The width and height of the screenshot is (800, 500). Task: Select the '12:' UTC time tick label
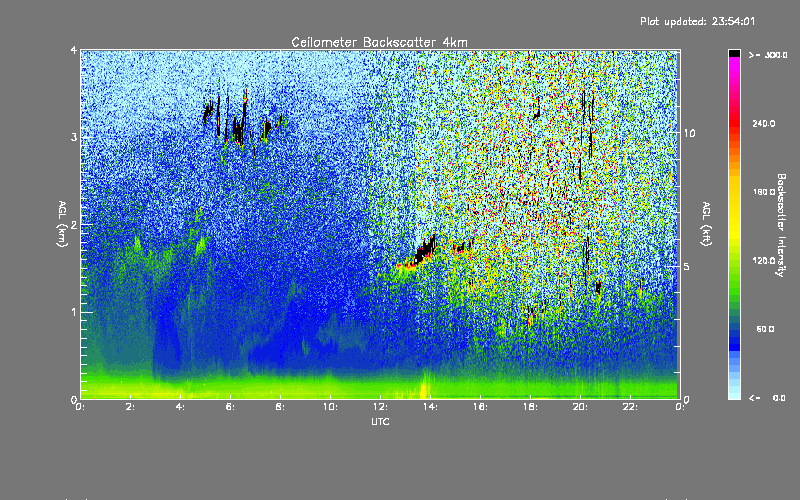(x=380, y=407)
